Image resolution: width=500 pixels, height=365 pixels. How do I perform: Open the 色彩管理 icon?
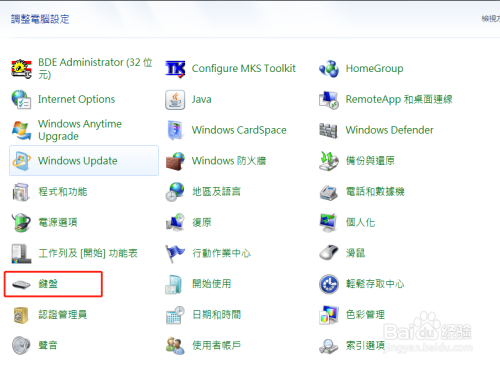click(x=329, y=315)
